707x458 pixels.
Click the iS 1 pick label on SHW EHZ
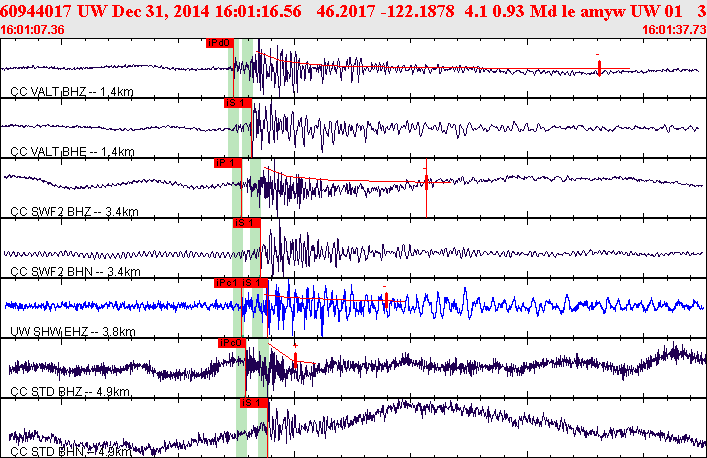(255, 283)
